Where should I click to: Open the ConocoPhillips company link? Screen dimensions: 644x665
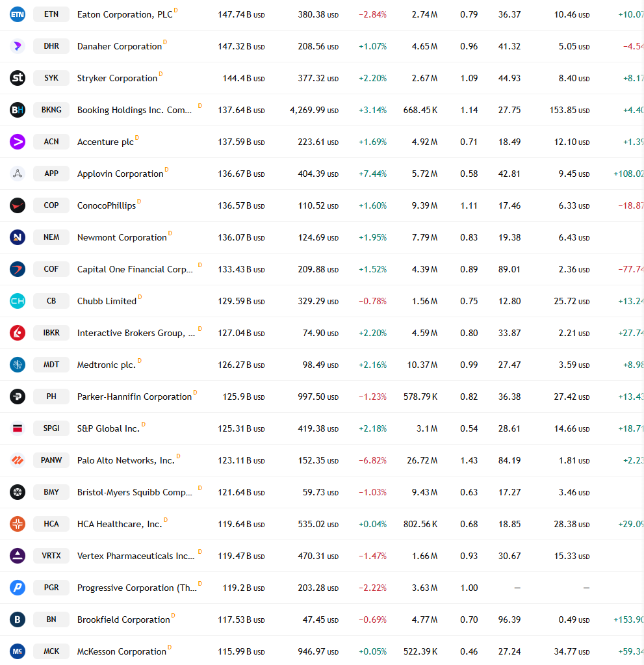coord(107,205)
